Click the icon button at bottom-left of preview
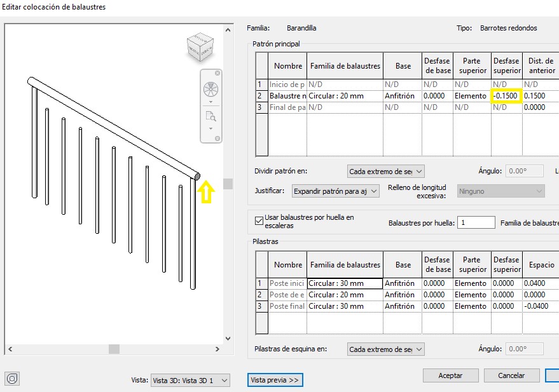The width and height of the screenshot is (559, 392). point(13,379)
